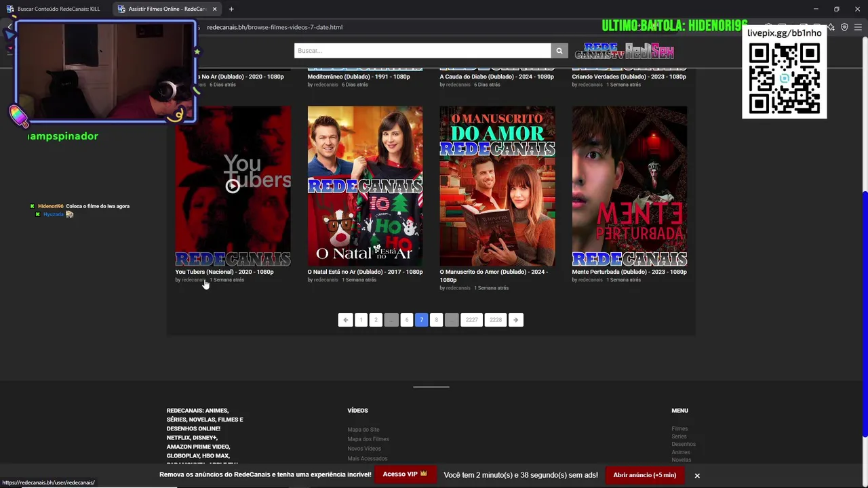The image size is (868, 488).
Task: Click redecanais author under Mente Perturbada
Action: tap(590, 280)
